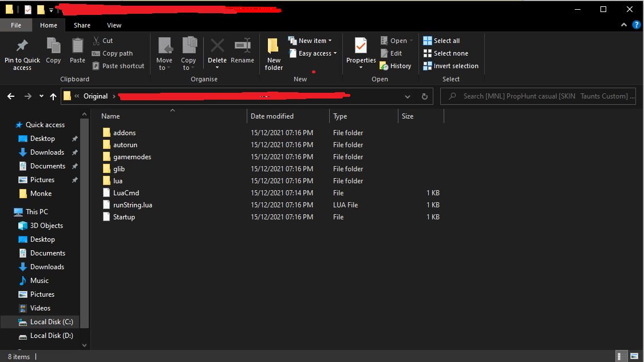The height and width of the screenshot is (362, 644).
Task: Open Videos in navigation pane
Action: pos(35,308)
